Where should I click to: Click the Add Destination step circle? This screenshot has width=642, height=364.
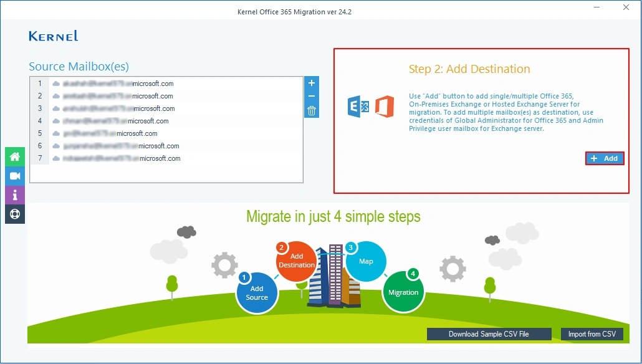[296, 262]
